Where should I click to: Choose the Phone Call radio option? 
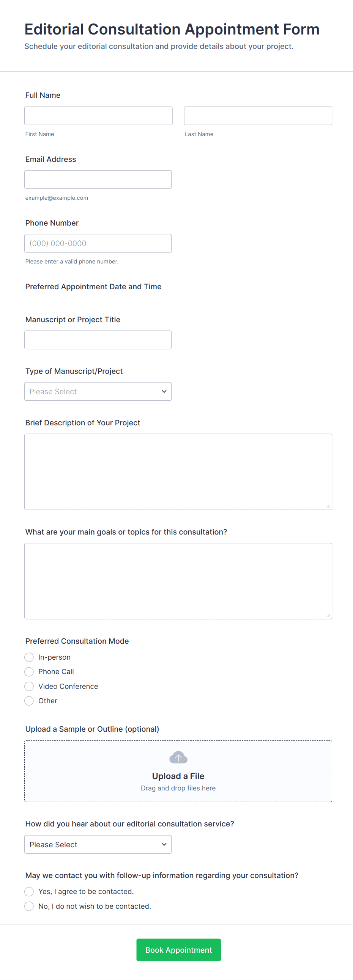pos(29,671)
